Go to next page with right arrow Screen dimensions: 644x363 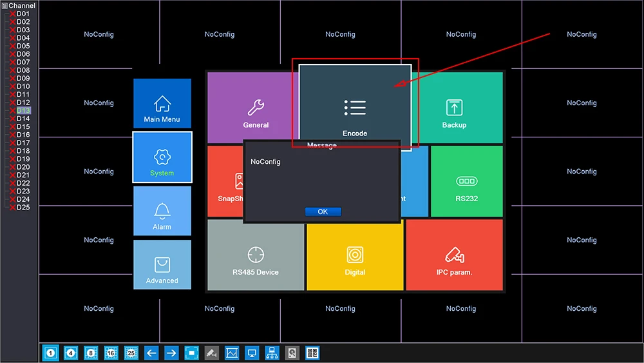[x=171, y=353]
